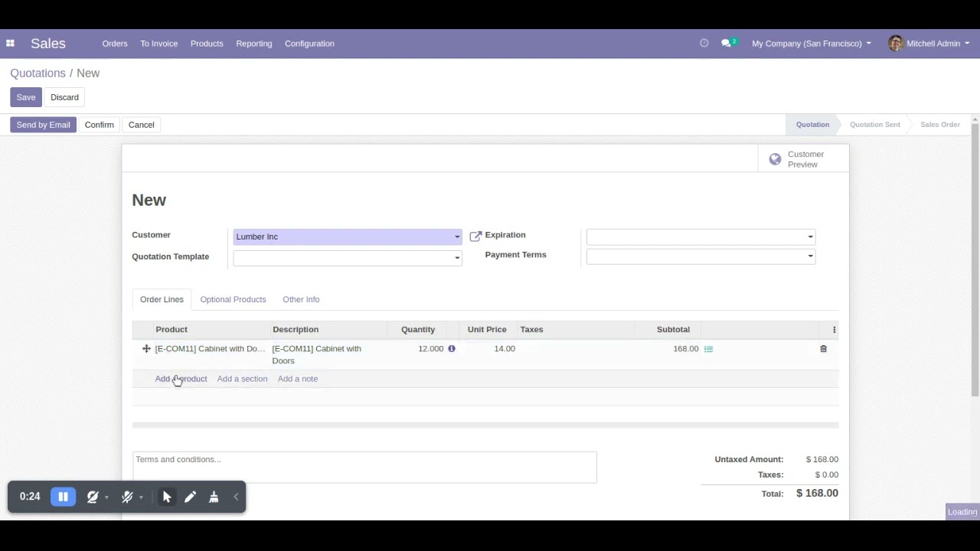Image resolution: width=980 pixels, height=551 pixels.
Task: Open Lumber Inc customer external link
Action: click(475, 236)
